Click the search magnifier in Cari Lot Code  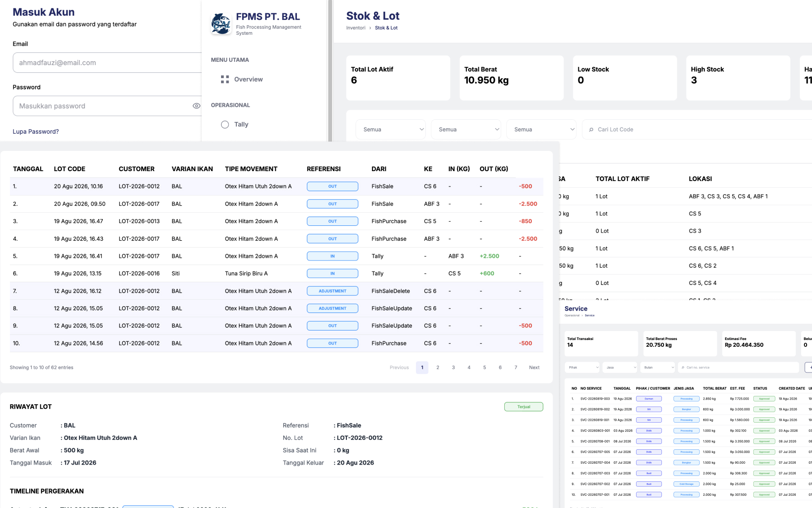591,130
